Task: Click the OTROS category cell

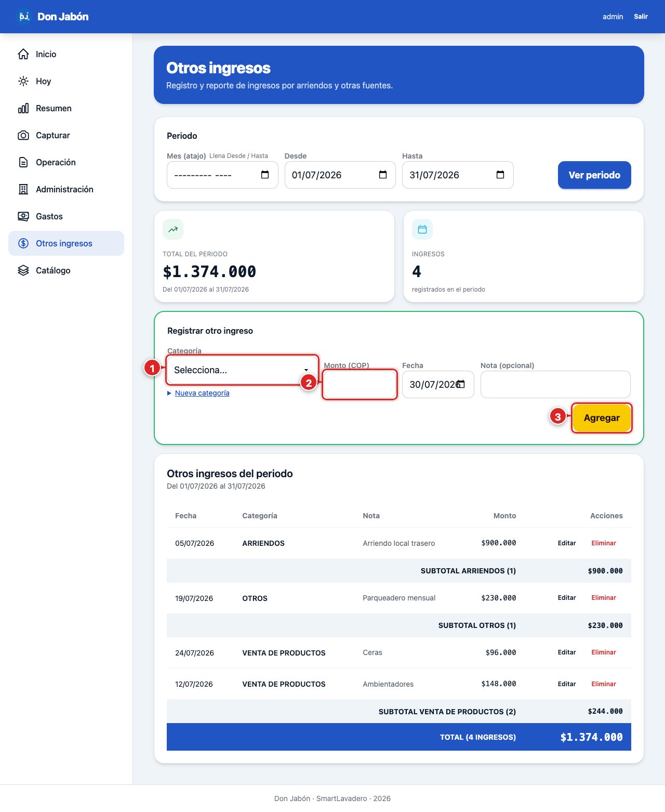Action: tap(255, 598)
